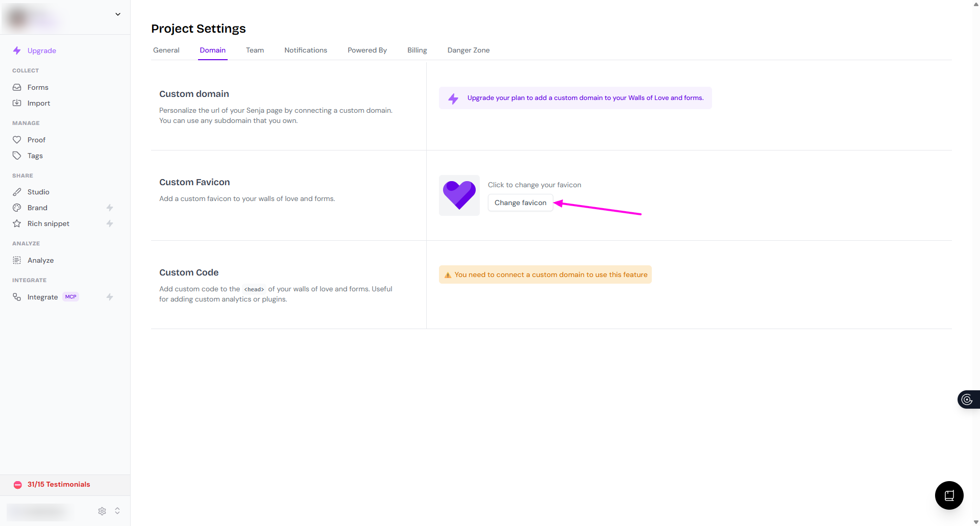Click the Proof heart icon
Viewport: 980px width, 526px height.
pos(17,140)
